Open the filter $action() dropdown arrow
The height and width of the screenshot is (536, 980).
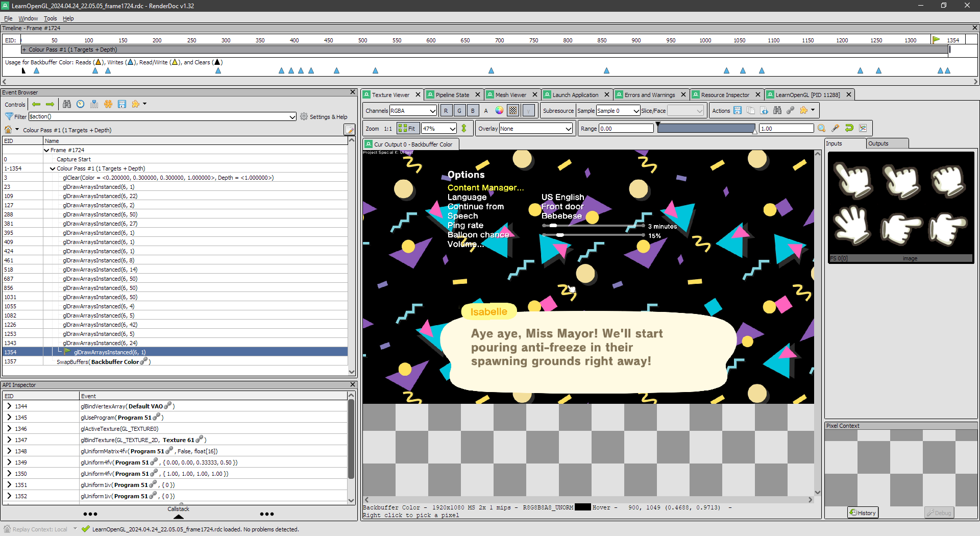292,117
